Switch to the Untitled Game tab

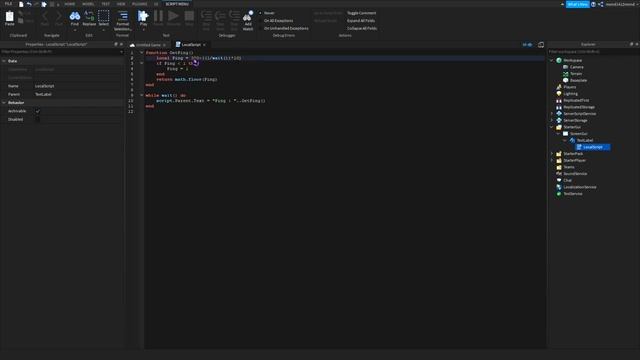point(148,44)
